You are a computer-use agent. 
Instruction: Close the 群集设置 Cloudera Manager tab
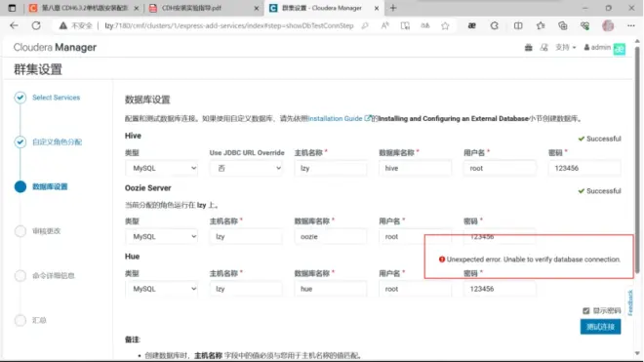(x=377, y=8)
